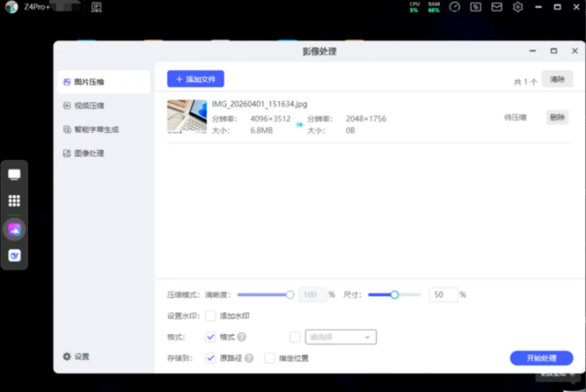The image size is (586, 392).
Task: Click the CPU usage indicator
Action: [414, 7]
